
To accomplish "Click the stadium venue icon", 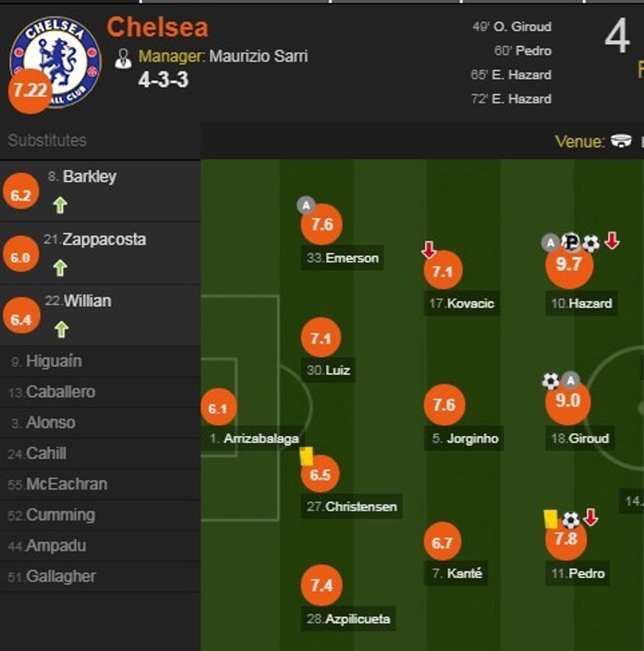I will 621,141.
